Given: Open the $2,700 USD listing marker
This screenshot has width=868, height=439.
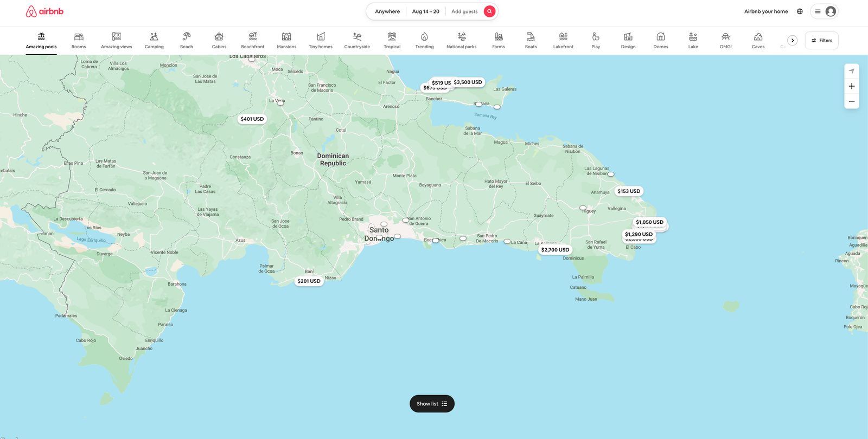Looking at the screenshot, I should 555,250.
